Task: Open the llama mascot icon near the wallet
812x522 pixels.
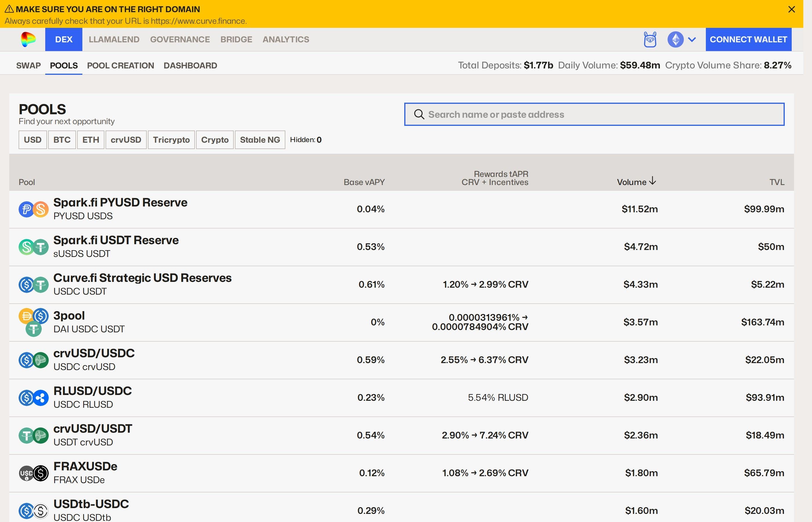Action: point(650,40)
